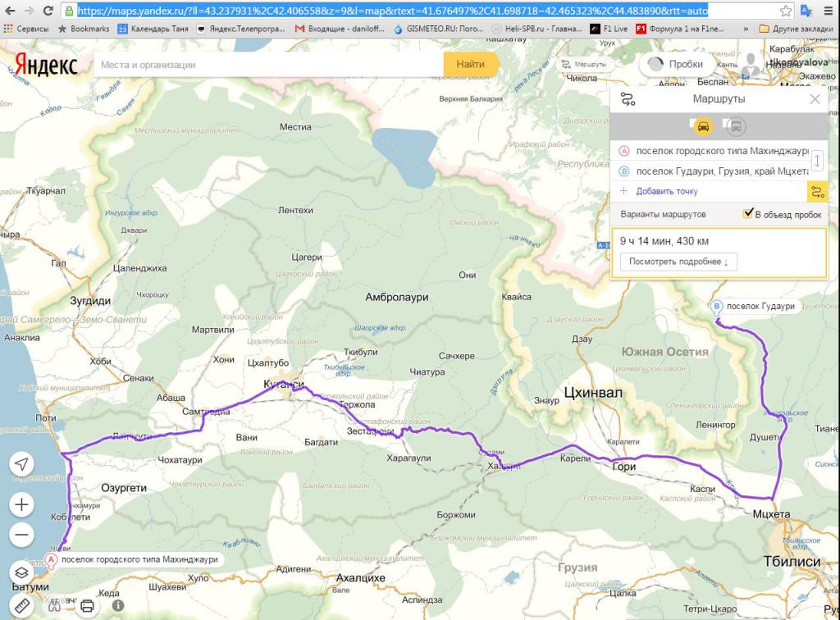Click Добавить точку link
Viewport: 840px width, 620px height.
[x=666, y=191]
